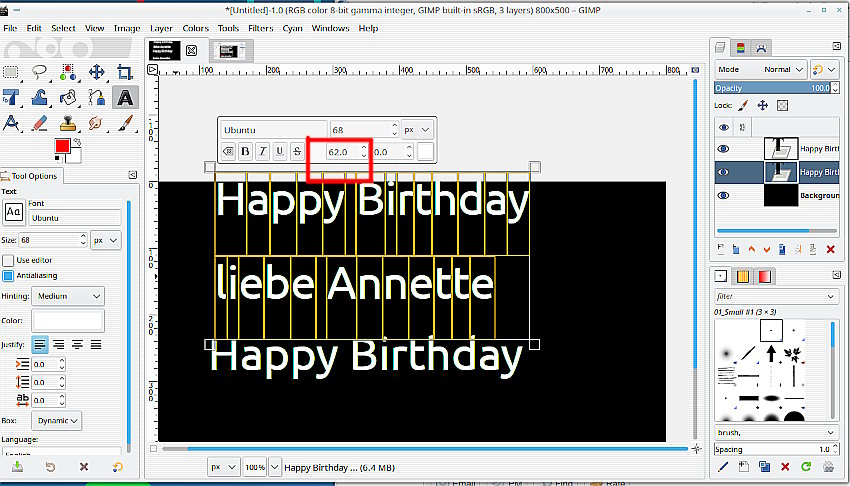
Task: Select the Unified Transform tool
Action: click(x=11, y=98)
